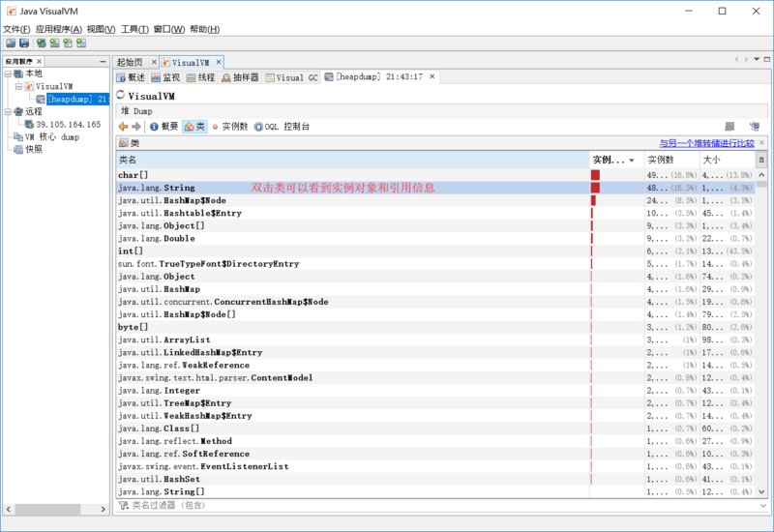
Task: Go forward with the gray right arrow
Action: tap(136, 127)
